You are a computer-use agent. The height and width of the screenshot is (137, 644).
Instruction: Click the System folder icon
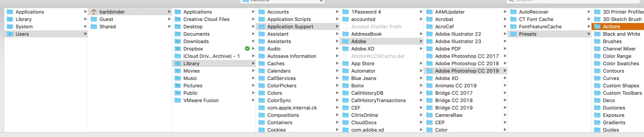click(x=10, y=27)
